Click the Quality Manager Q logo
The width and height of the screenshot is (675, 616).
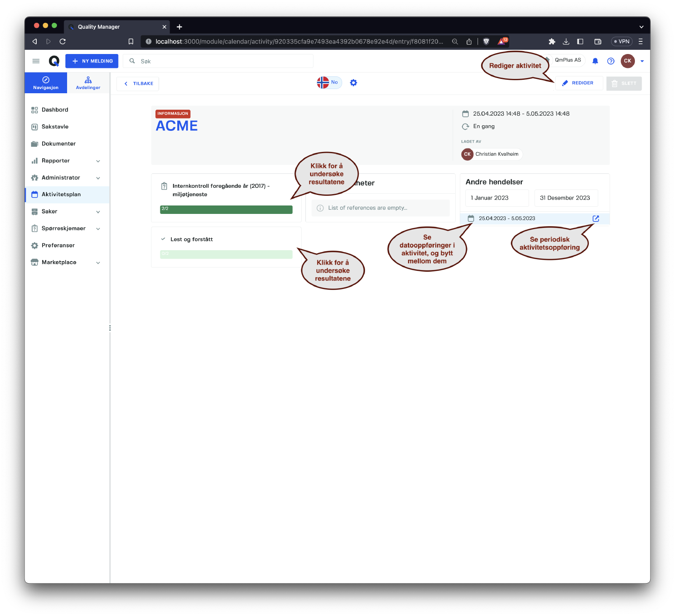click(x=54, y=61)
